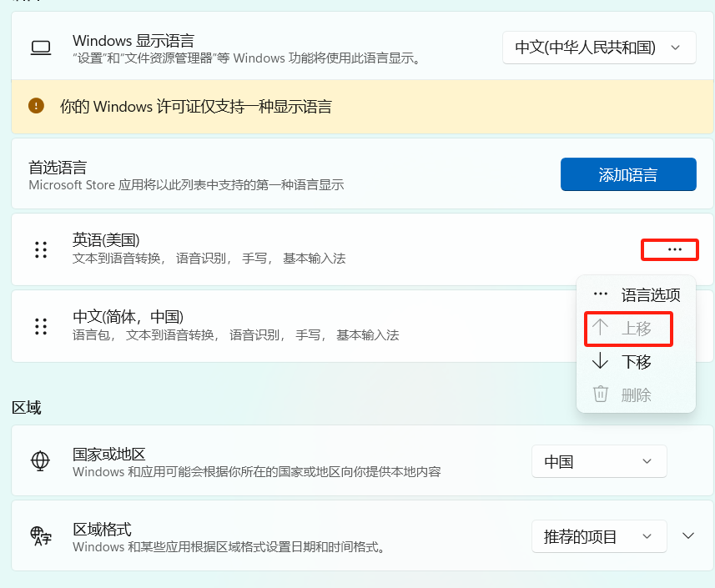Click the 区域 section heading
This screenshot has width=715, height=588.
click(x=26, y=408)
